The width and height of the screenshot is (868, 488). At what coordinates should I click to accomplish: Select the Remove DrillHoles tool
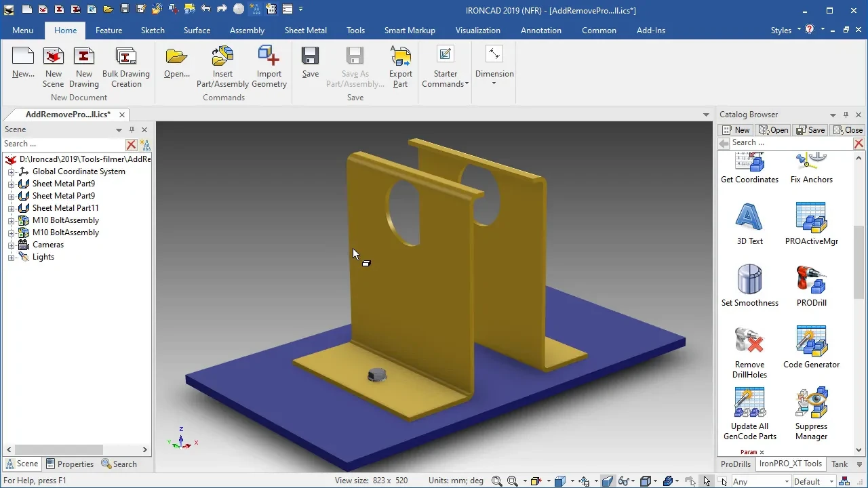click(750, 352)
